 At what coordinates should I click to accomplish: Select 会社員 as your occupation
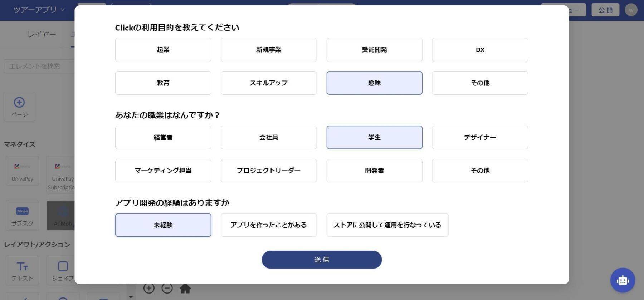pos(269,137)
